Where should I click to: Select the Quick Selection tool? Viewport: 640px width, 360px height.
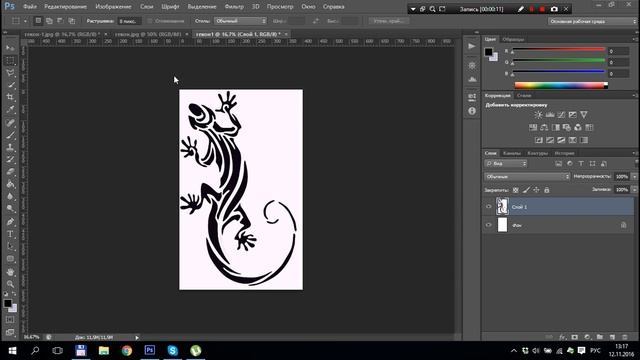pyautogui.click(x=10, y=85)
